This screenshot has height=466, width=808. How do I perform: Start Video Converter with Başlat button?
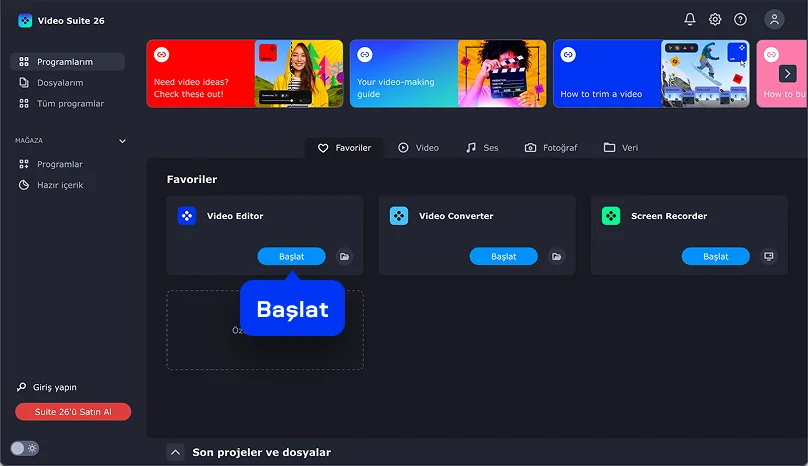coord(503,256)
